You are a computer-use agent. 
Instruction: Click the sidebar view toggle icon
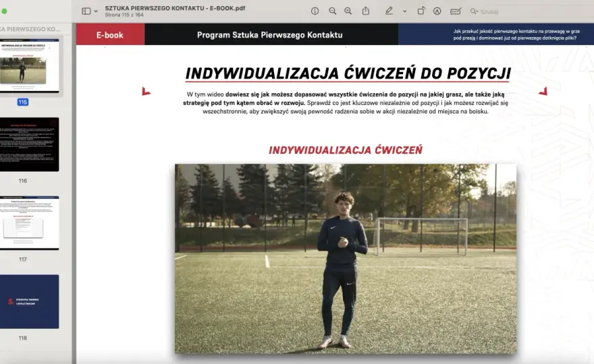(x=86, y=11)
